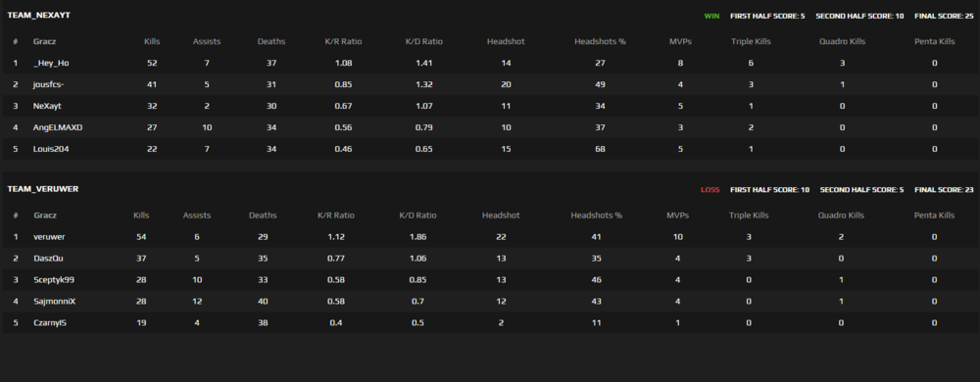Click CzarnyIS 19 kills value

141,322
